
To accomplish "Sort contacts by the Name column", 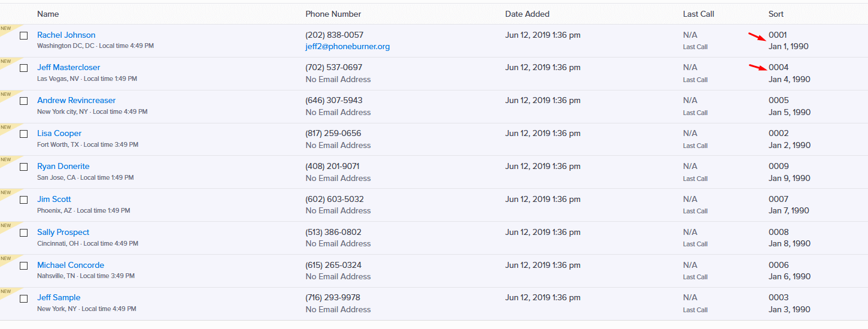I will [x=48, y=14].
